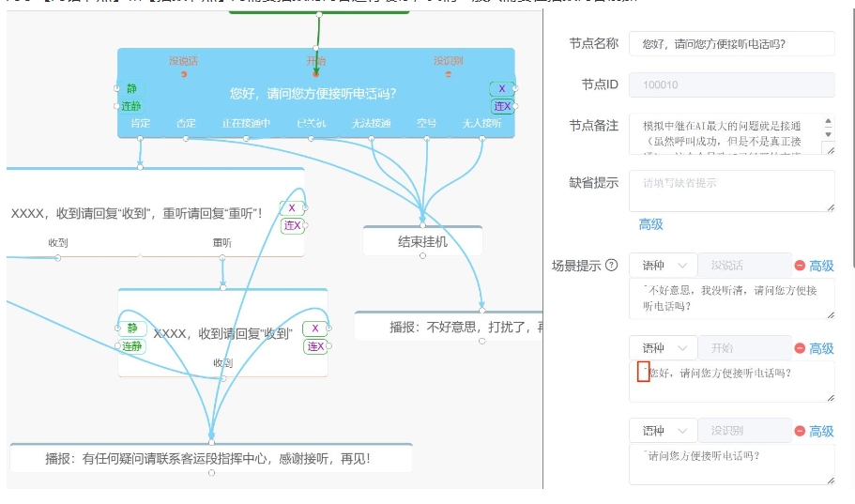This screenshot has width=855, height=504.
Task: Click the 收到 branch above the 重听 row
Action: [58, 243]
